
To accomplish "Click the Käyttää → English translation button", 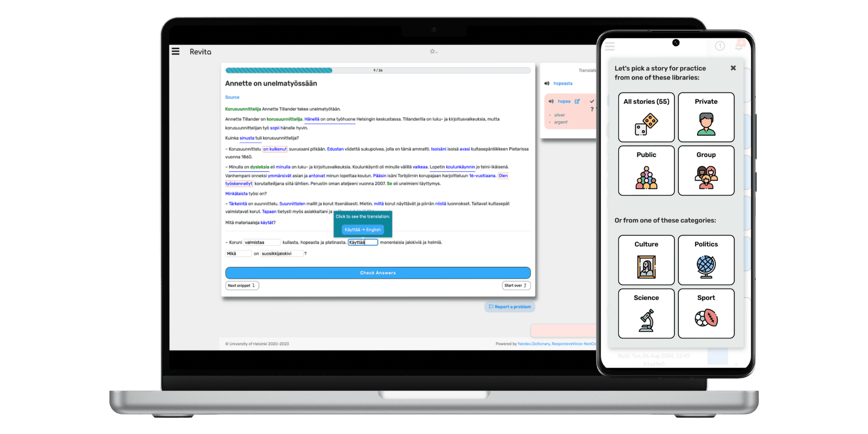I will [x=363, y=230].
